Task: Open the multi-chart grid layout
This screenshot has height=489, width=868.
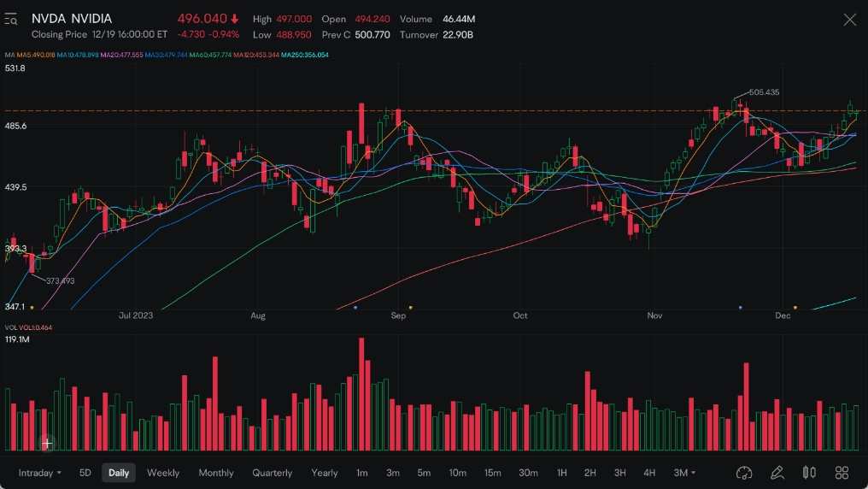Action: coord(842,473)
